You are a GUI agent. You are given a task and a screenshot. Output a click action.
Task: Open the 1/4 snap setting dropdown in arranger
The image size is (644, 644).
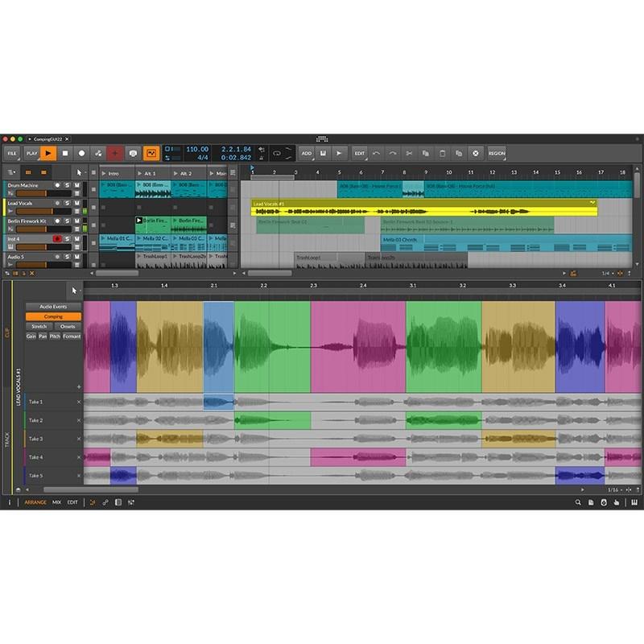coord(605,274)
